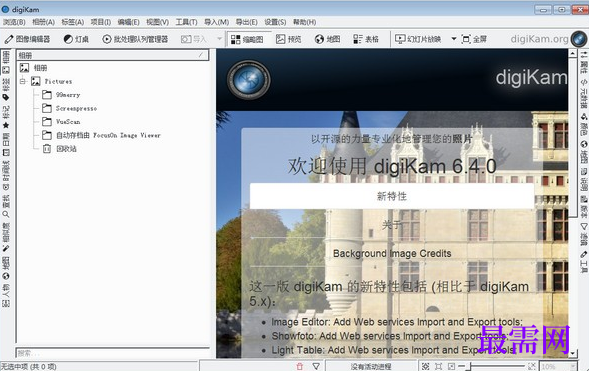Click the filter funnel icon in status bar

[x=316, y=366]
